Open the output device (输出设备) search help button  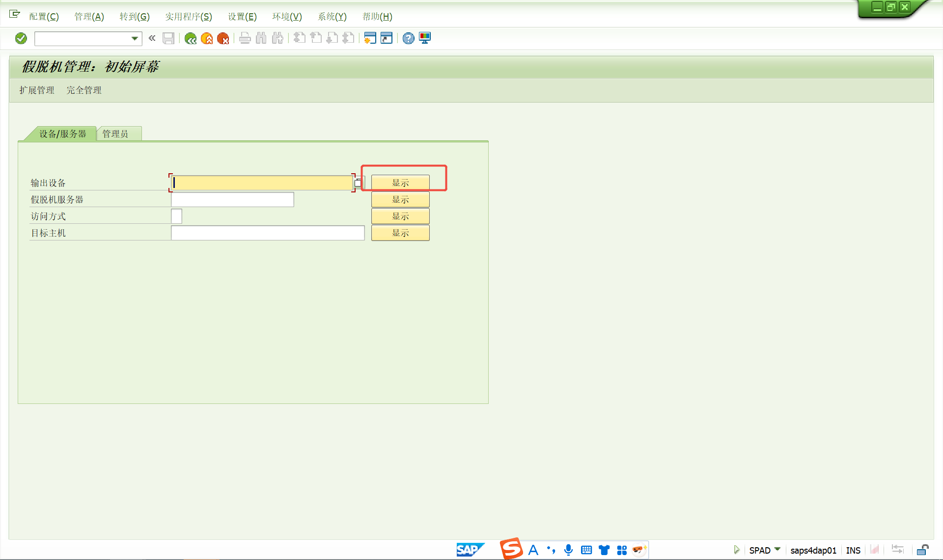(358, 183)
